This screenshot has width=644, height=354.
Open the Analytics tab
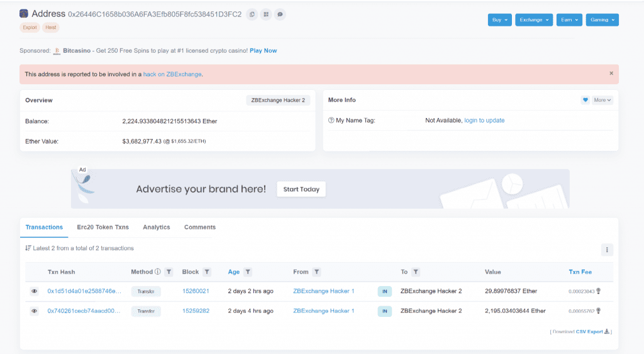coord(157,227)
